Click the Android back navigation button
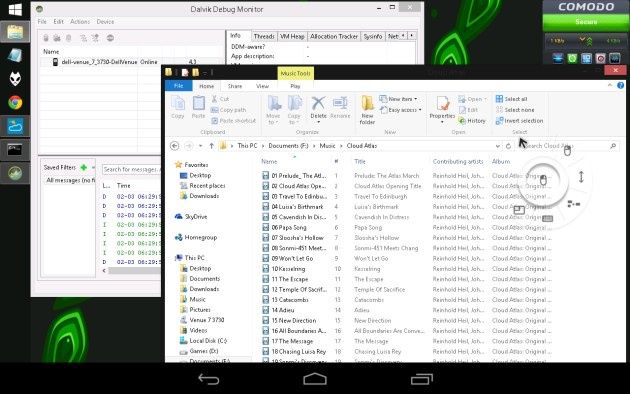 [x=209, y=379]
